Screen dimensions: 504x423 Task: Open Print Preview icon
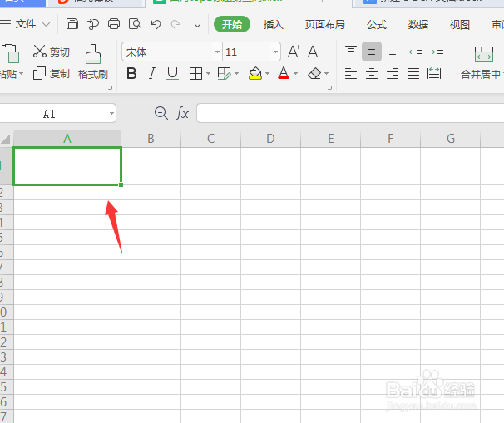pyautogui.click(x=135, y=24)
